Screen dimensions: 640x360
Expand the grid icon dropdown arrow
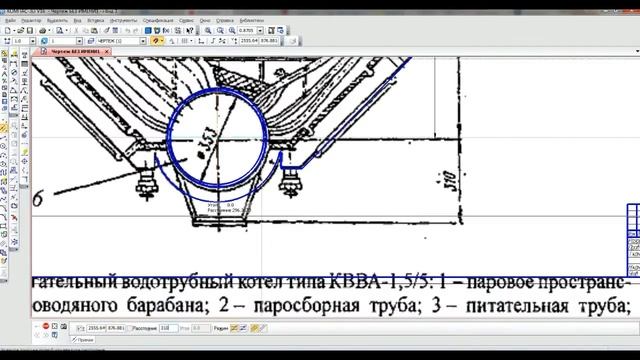[191, 41]
